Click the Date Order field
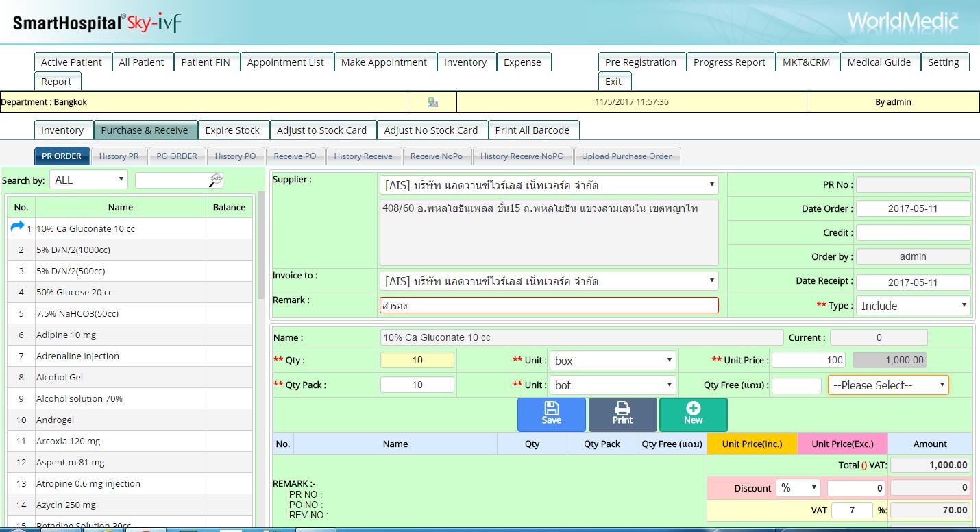 (913, 208)
